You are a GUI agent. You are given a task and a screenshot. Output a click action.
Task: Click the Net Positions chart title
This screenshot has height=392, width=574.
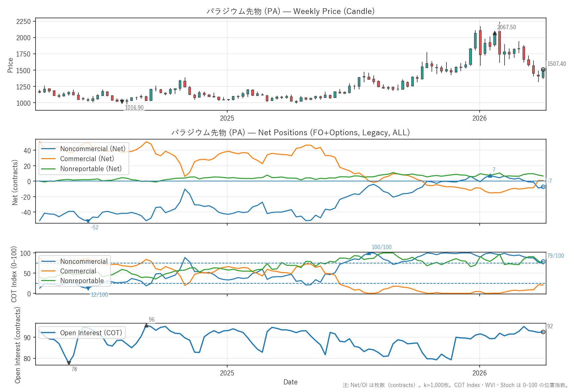[x=290, y=133]
